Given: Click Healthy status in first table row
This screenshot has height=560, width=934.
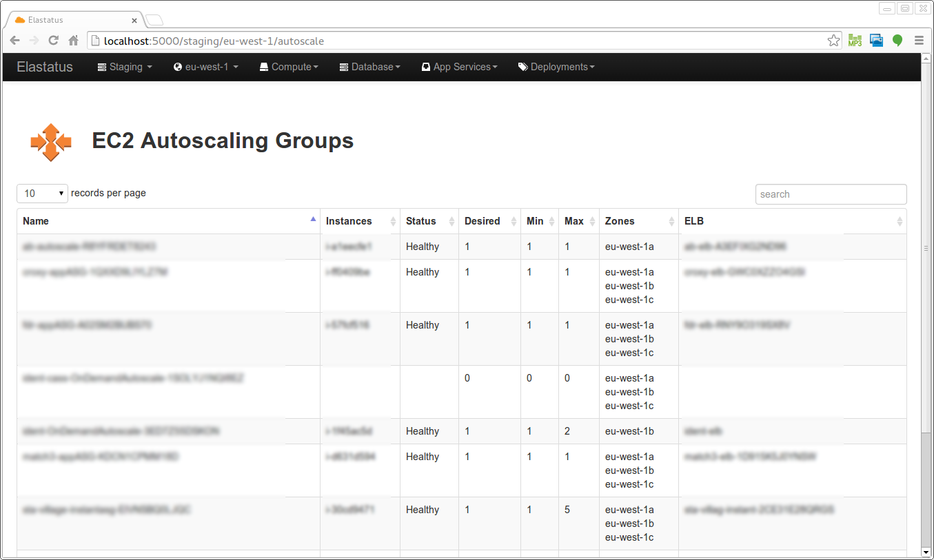Looking at the screenshot, I should [423, 247].
